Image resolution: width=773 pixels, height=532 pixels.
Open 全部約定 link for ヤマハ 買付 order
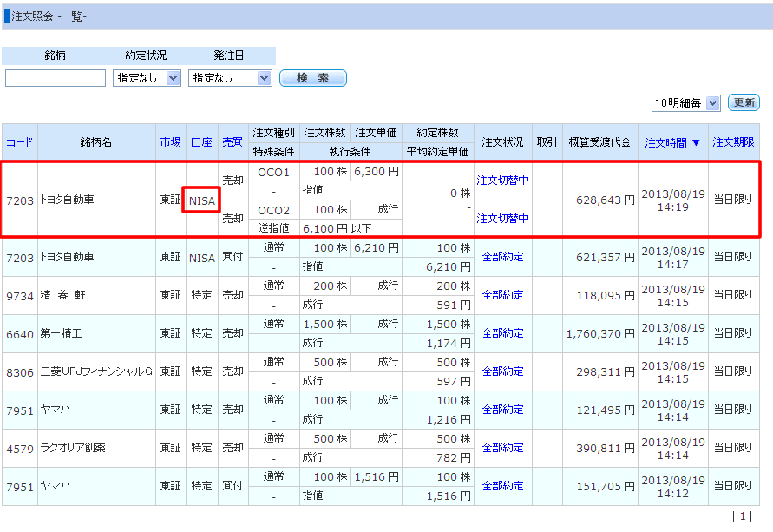503,486
